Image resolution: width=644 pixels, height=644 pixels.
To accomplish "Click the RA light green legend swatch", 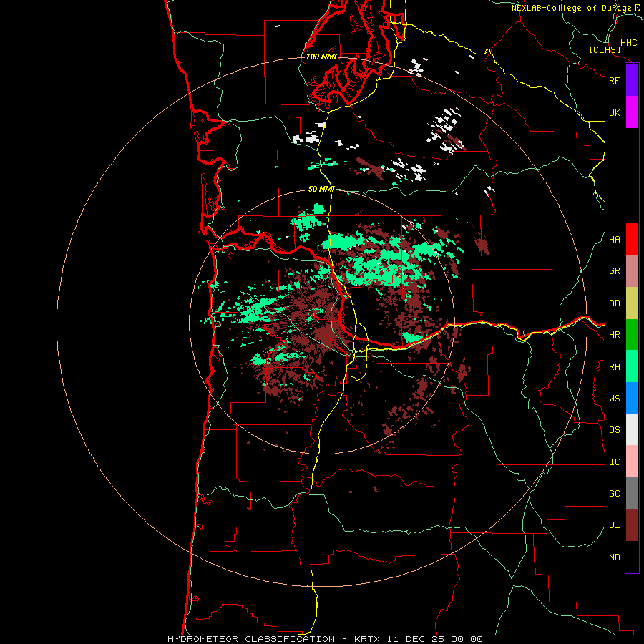I will [632, 366].
